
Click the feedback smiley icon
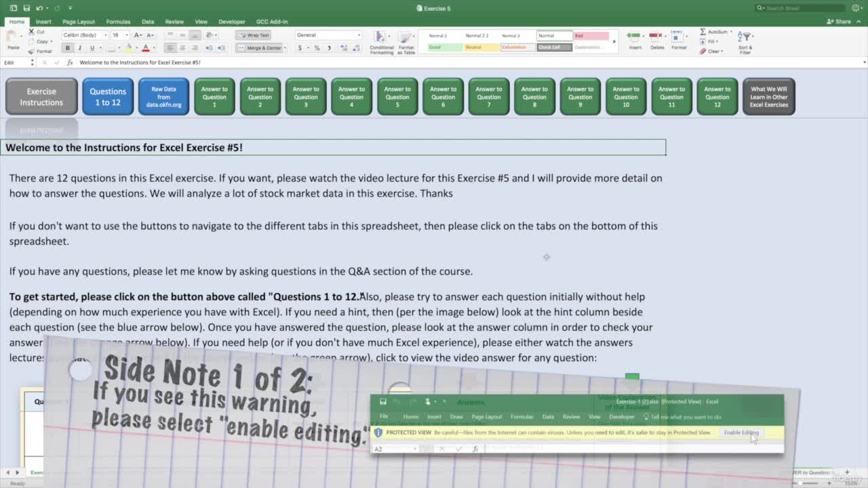coord(856,8)
